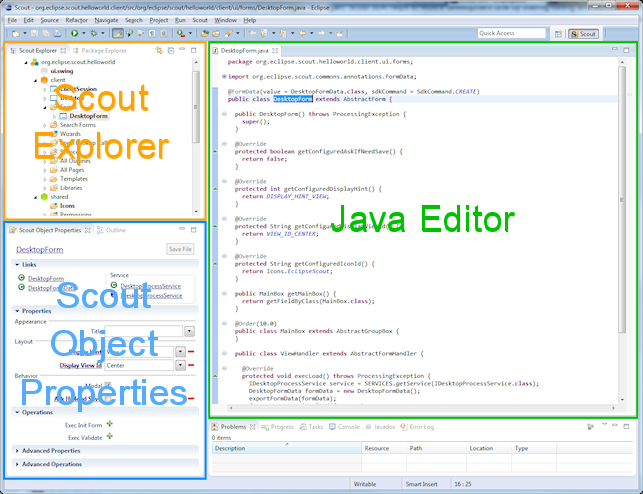Click the Save File button
This screenshot has width=643, height=494.
180,249
